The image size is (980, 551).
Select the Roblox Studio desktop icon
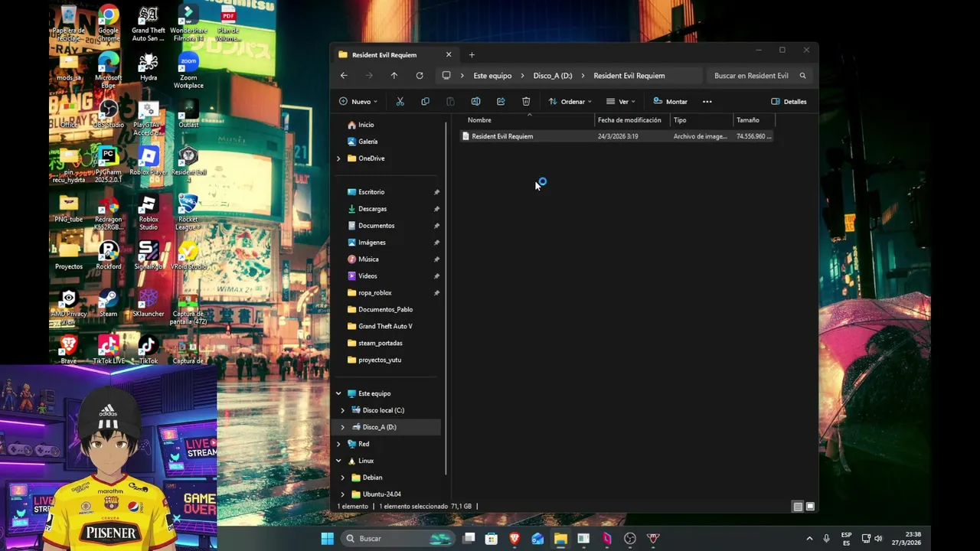149,214
